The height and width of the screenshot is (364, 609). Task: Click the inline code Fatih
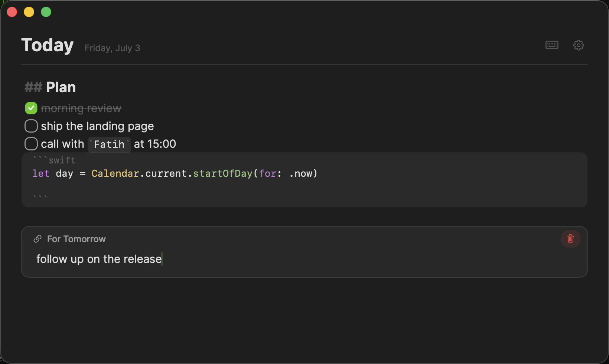(x=109, y=144)
